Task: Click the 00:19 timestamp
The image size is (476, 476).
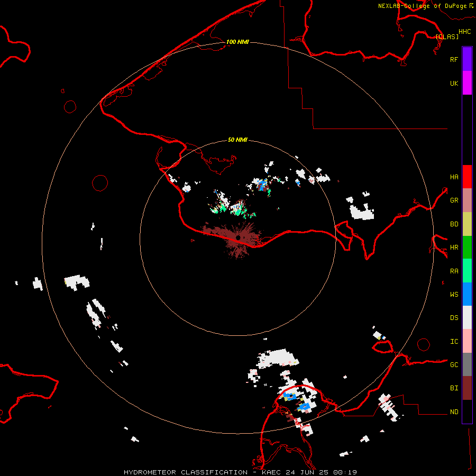Action: click(345, 472)
